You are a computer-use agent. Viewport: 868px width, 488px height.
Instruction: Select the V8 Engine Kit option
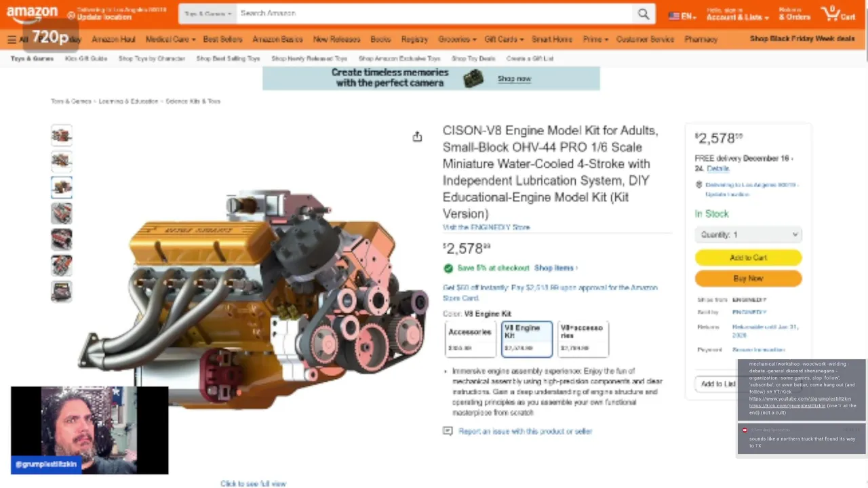pos(527,339)
